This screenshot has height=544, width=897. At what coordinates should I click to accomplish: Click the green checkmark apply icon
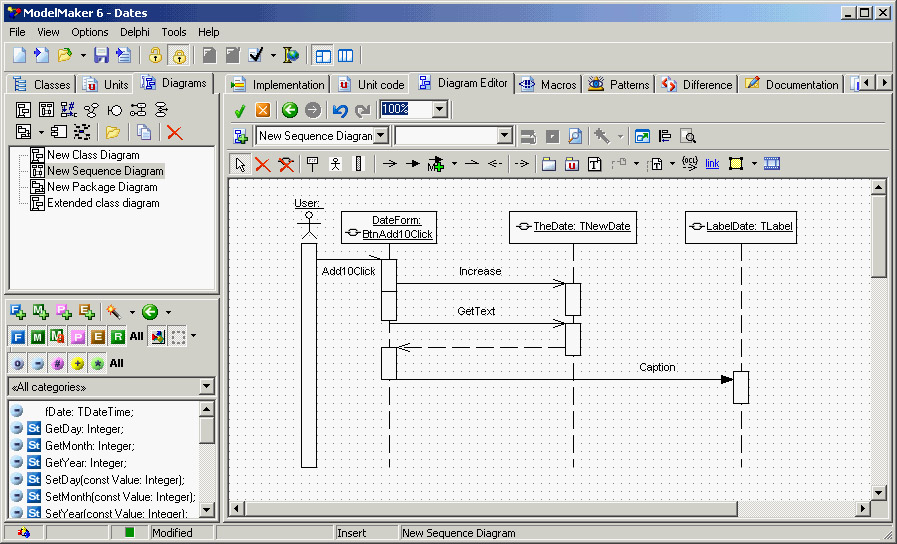point(240,110)
